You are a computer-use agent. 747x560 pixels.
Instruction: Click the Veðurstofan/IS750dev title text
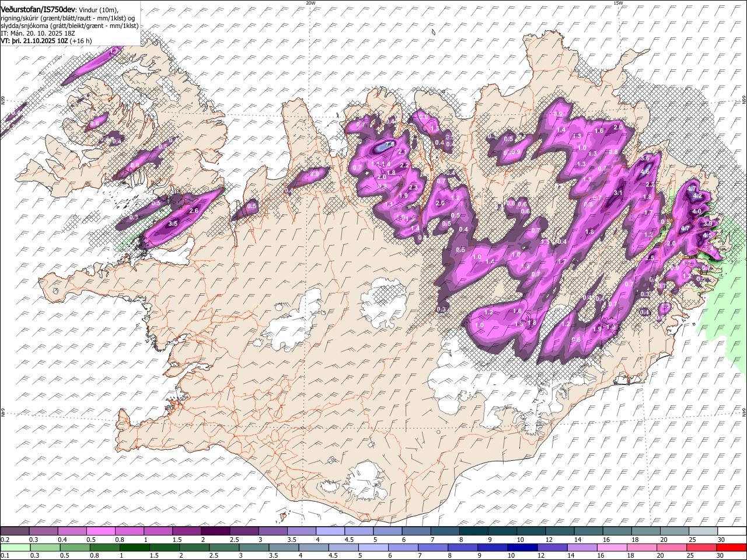(x=37, y=10)
